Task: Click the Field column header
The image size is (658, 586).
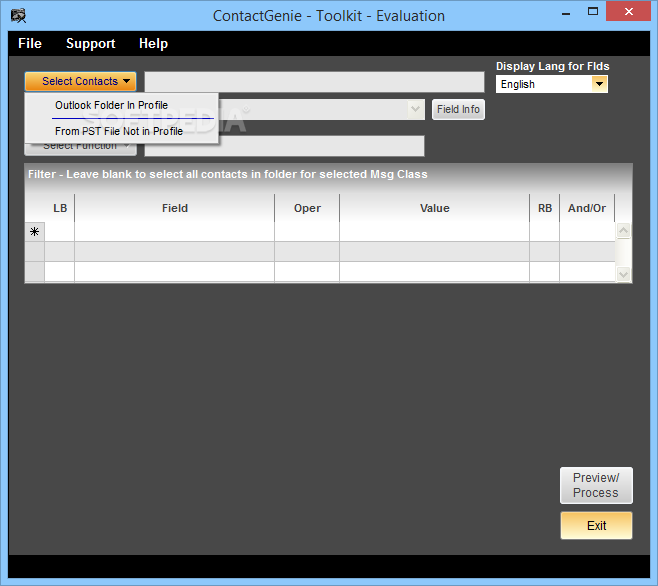Action: 175,208
